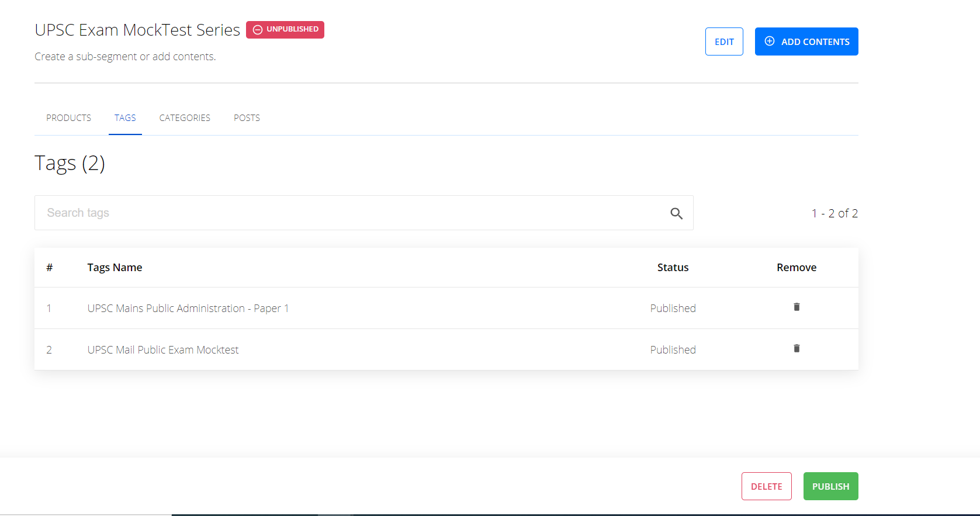Click the Delete button

coord(767,486)
